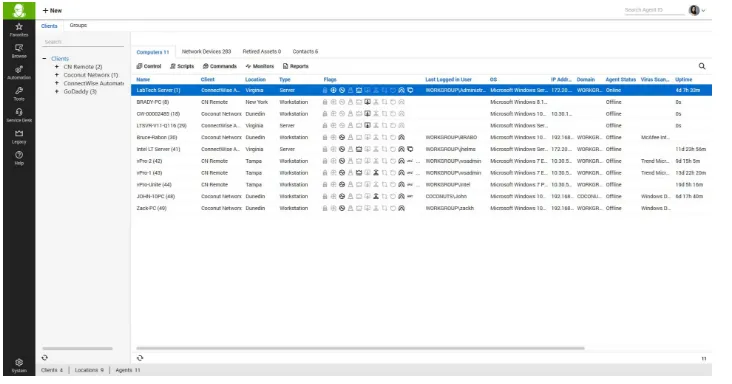
Task: Open the Tools wrench icon
Action: [19, 94]
